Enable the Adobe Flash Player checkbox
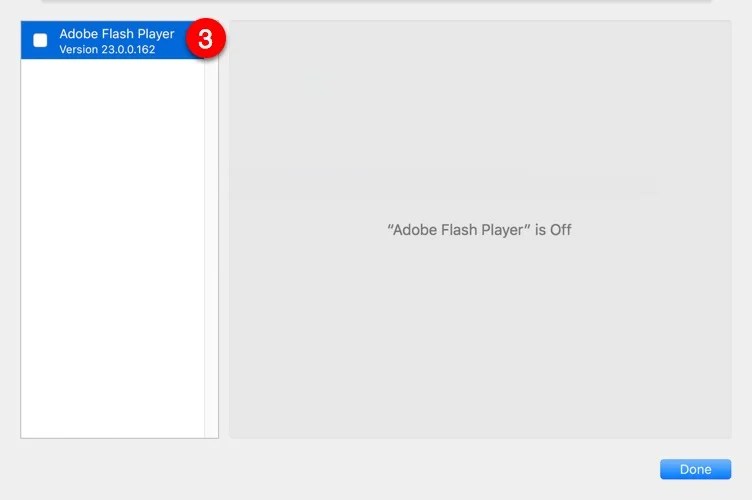752x500 pixels. pyautogui.click(x=40, y=40)
